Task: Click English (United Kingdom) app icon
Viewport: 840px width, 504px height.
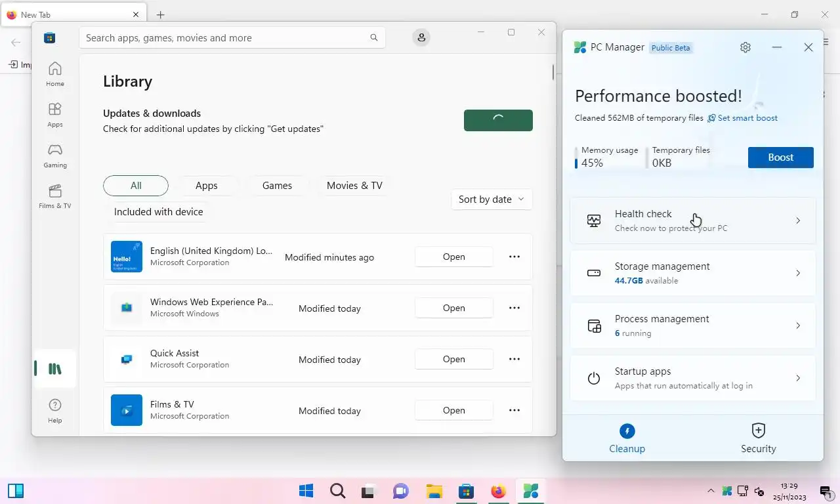Action: 127,257
